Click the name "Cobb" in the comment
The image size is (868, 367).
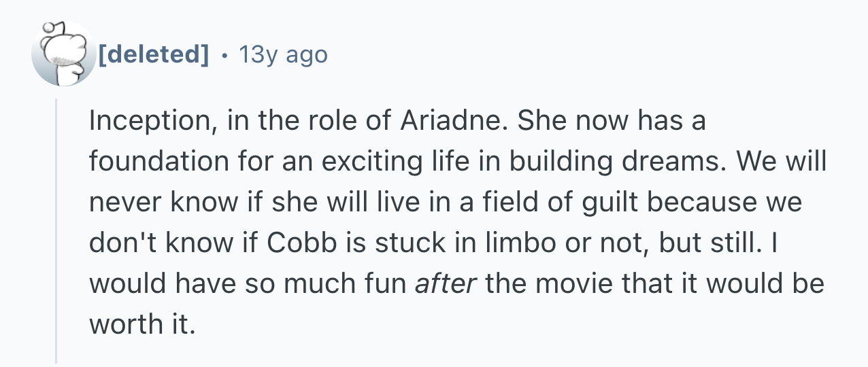pyautogui.click(x=305, y=243)
